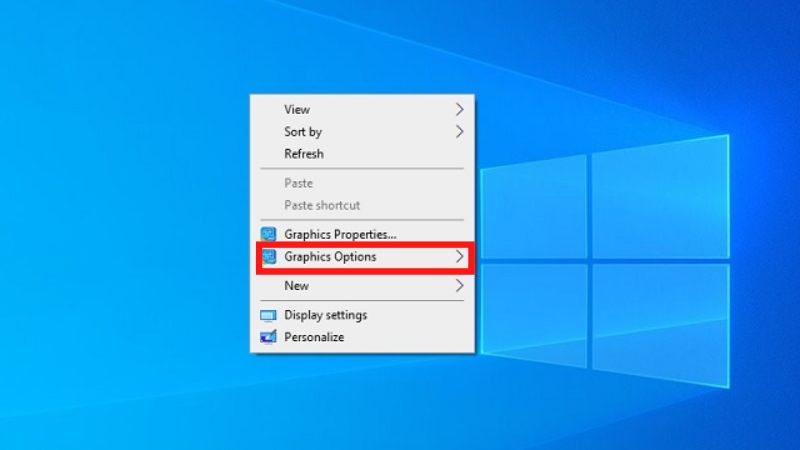Click the Paste shortcut entry
Viewport: 800px width, 450px height.
point(362,205)
